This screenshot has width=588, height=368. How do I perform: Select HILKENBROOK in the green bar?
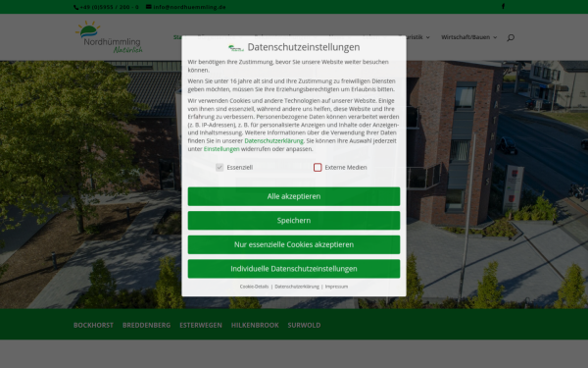pos(255,325)
